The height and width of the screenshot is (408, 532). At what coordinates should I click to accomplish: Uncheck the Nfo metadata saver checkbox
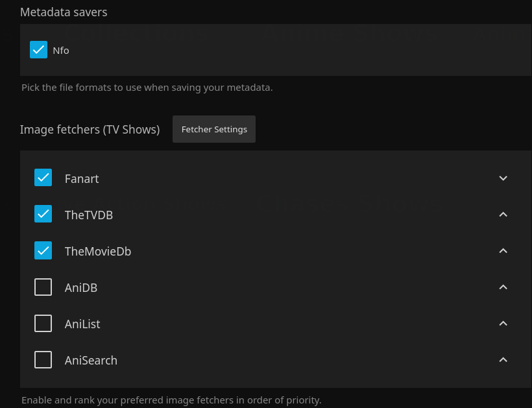(38, 50)
